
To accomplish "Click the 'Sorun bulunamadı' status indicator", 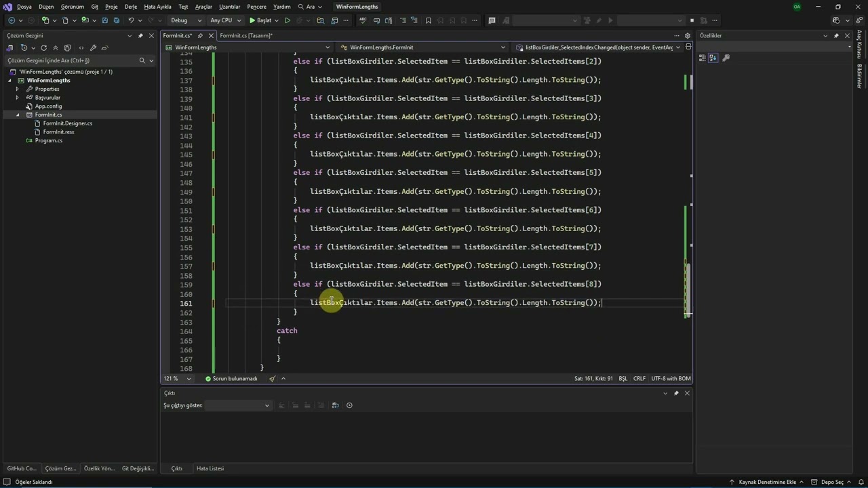I will 231,379.
